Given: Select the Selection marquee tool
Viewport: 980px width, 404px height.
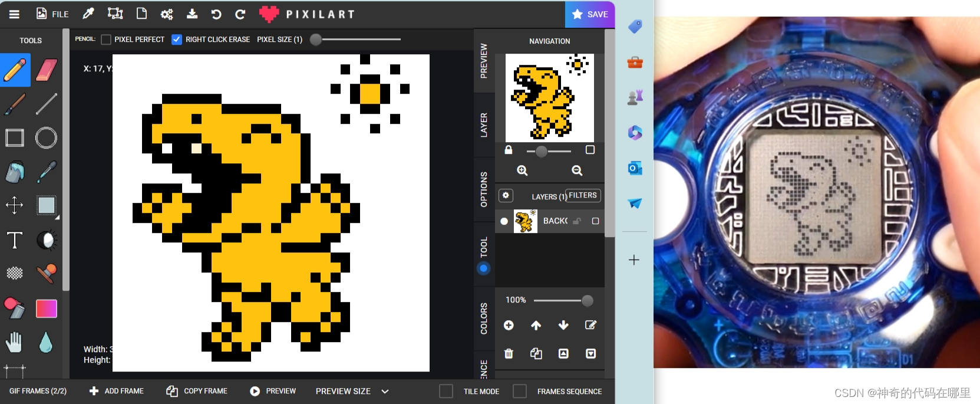Looking at the screenshot, I should 46,205.
